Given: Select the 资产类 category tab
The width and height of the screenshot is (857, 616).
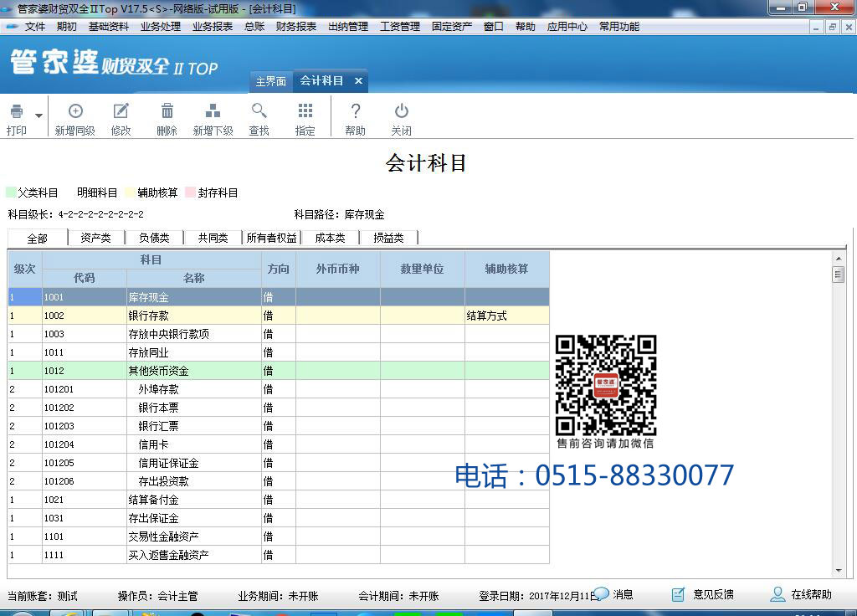Looking at the screenshot, I should 95,238.
